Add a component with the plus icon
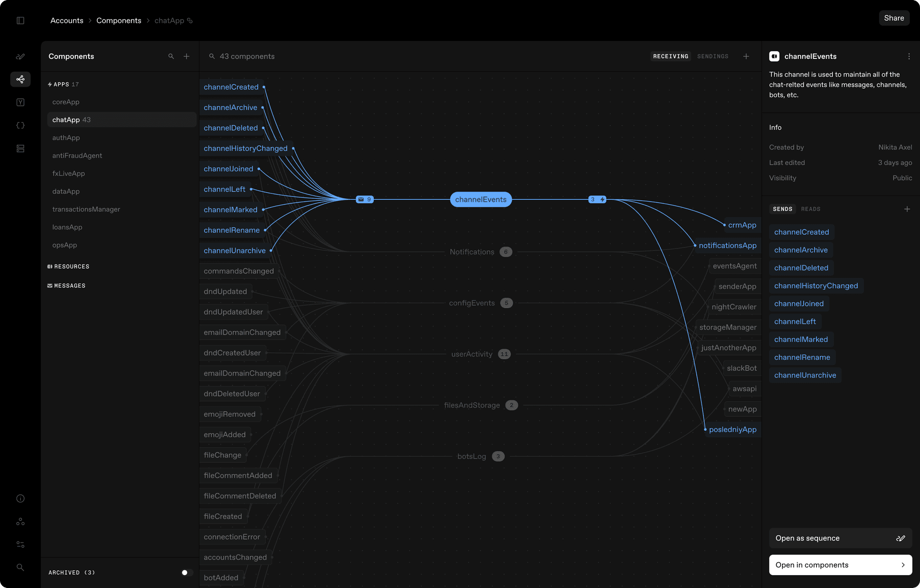This screenshot has width=920, height=588. pyautogui.click(x=186, y=56)
